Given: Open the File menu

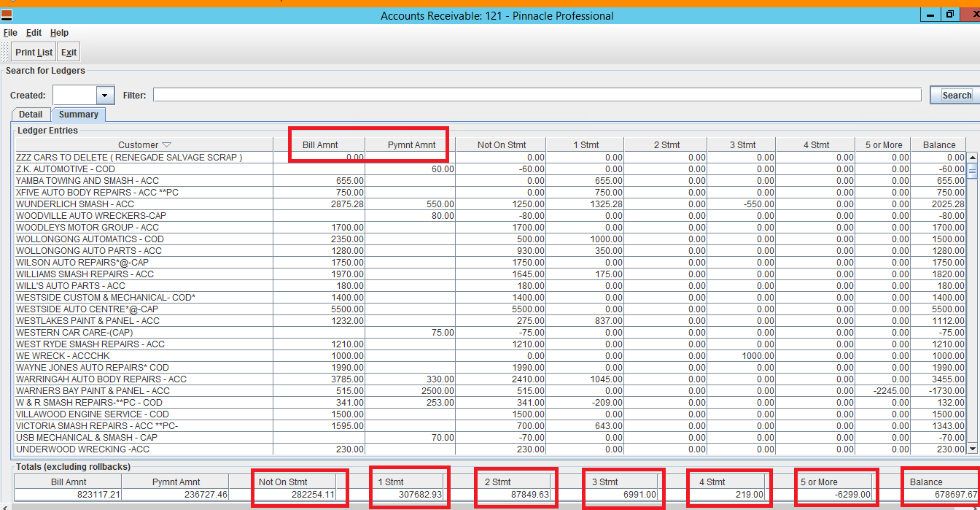Looking at the screenshot, I should pyautogui.click(x=10, y=33).
